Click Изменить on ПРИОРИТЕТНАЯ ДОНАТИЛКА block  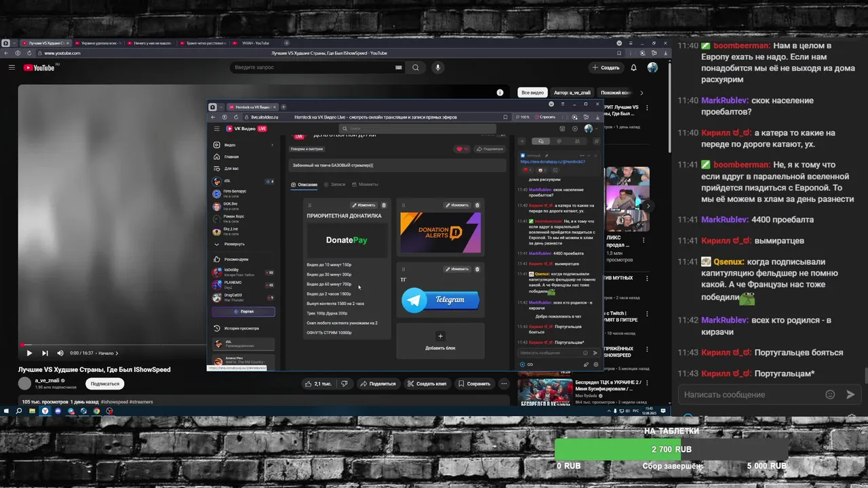[x=363, y=205]
